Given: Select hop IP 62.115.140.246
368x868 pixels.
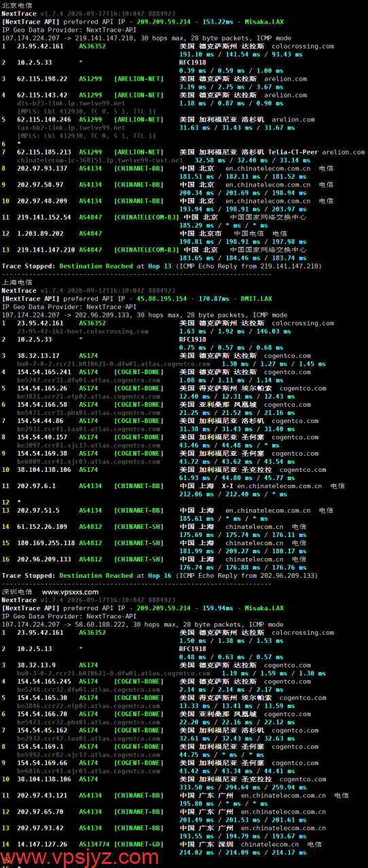Looking at the screenshot, I should tap(44, 119).
